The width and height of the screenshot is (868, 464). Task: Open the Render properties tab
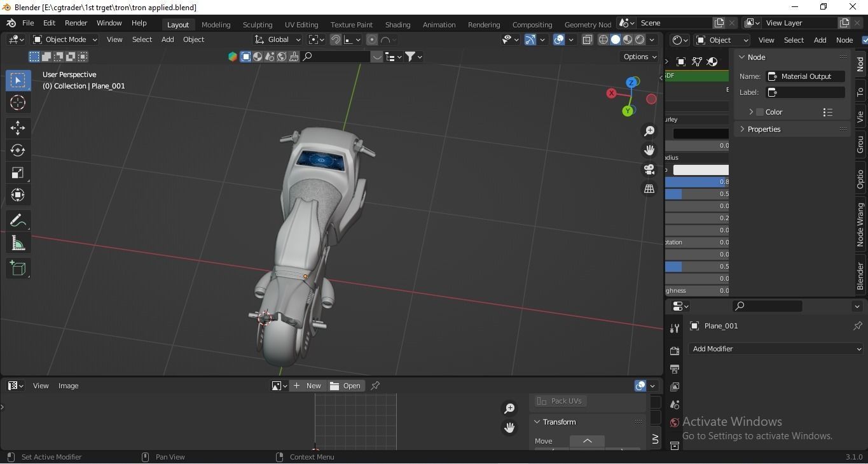click(675, 351)
